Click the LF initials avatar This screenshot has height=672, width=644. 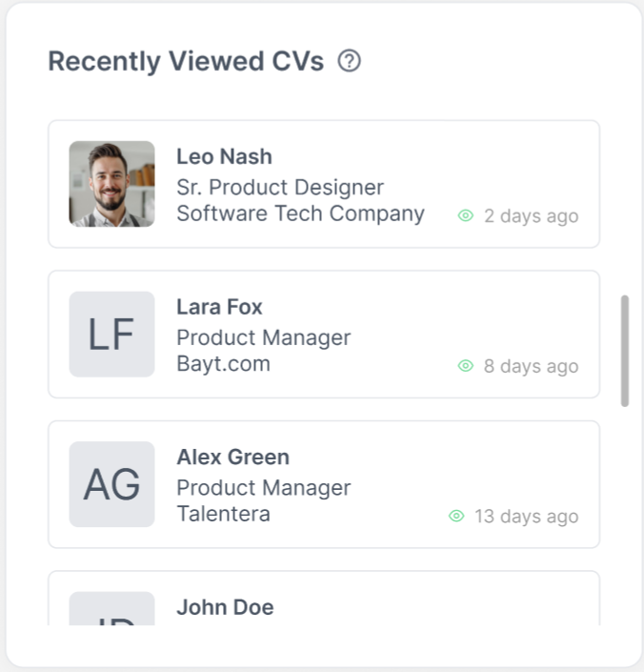tap(111, 334)
